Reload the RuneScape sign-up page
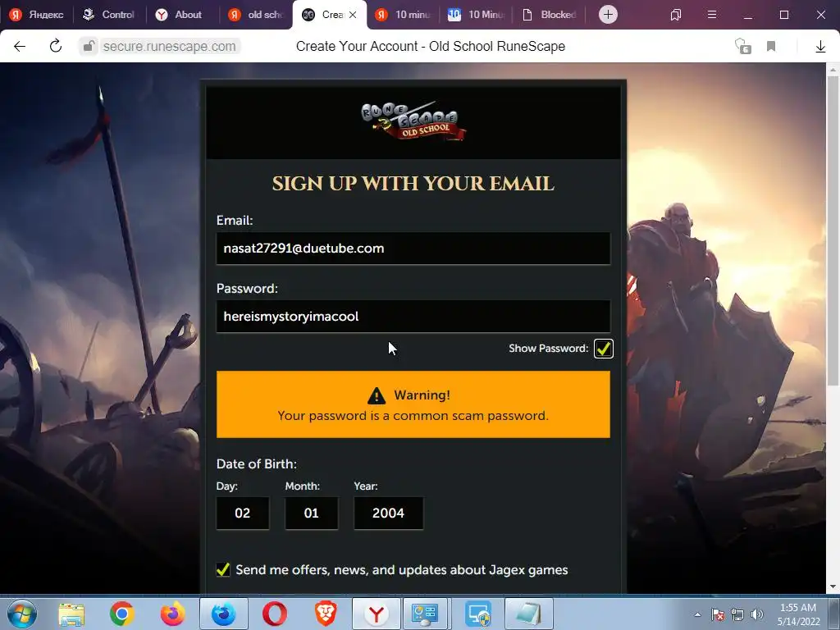 click(56, 47)
